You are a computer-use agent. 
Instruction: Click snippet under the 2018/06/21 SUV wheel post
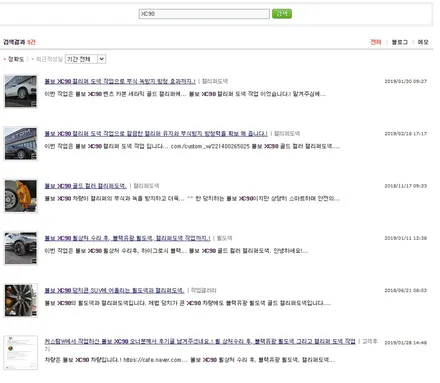(188, 303)
